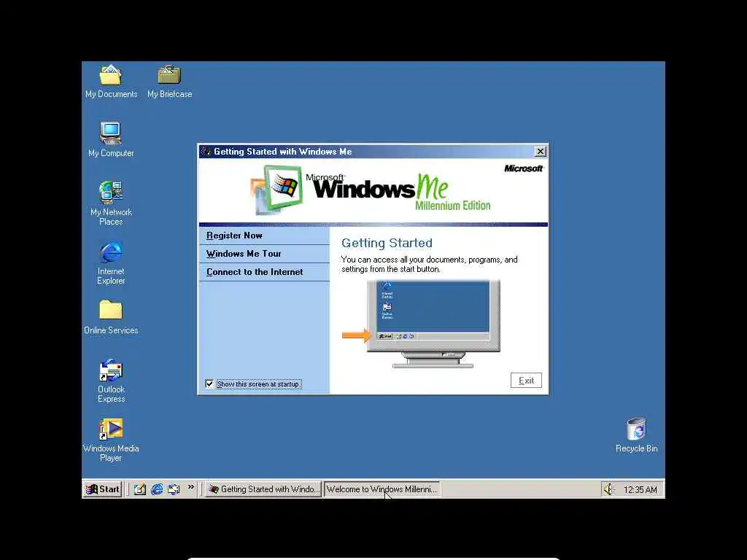Screen dimensions: 747x560
Task: Click the Outlook Express desktop shortcut
Action: pos(111,381)
